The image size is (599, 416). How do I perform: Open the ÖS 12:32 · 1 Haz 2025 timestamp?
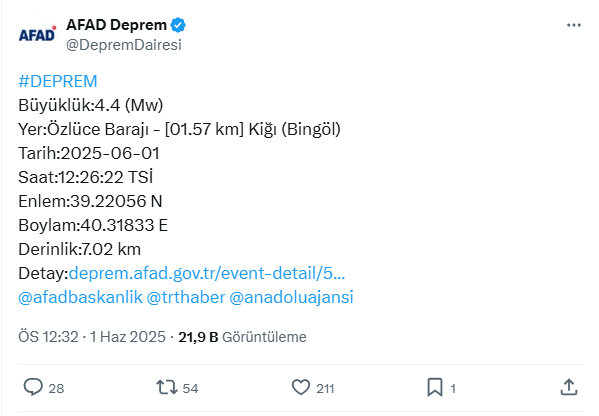point(92,337)
